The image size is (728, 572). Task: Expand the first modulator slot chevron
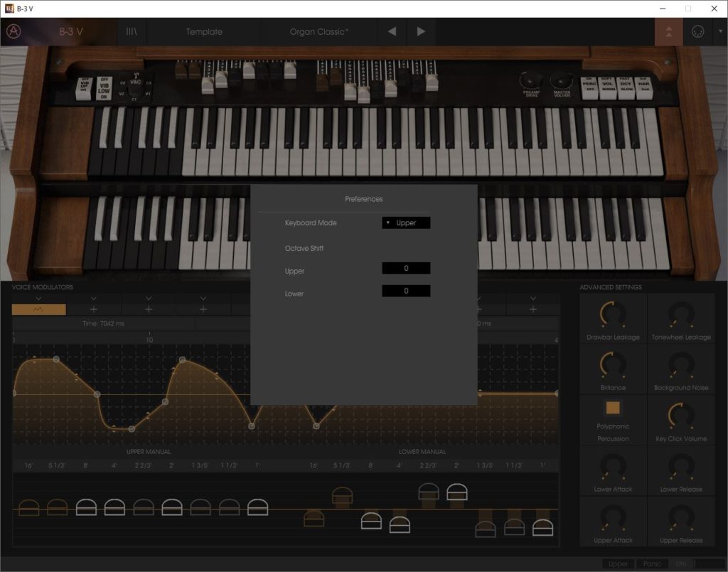pyautogui.click(x=38, y=298)
